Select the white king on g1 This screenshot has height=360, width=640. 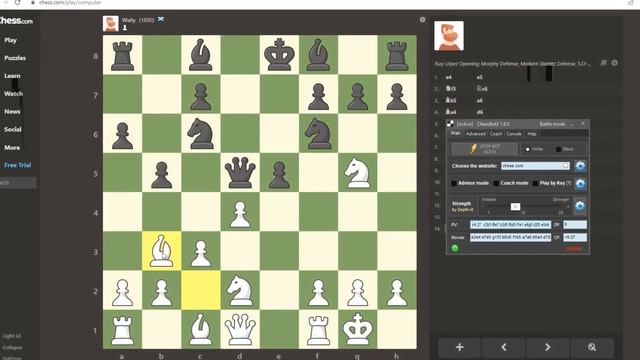click(358, 329)
